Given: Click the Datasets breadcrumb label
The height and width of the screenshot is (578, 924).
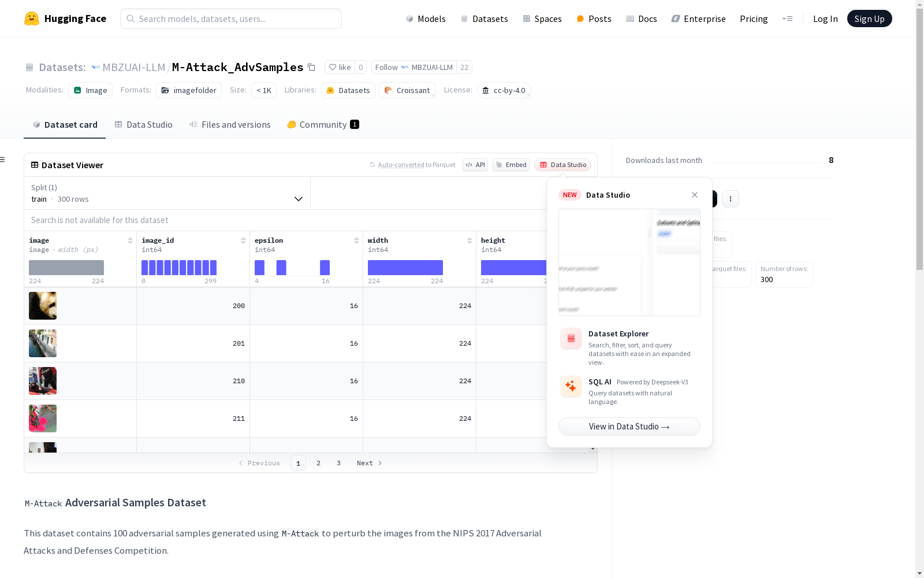Looking at the screenshot, I should [62, 67].
